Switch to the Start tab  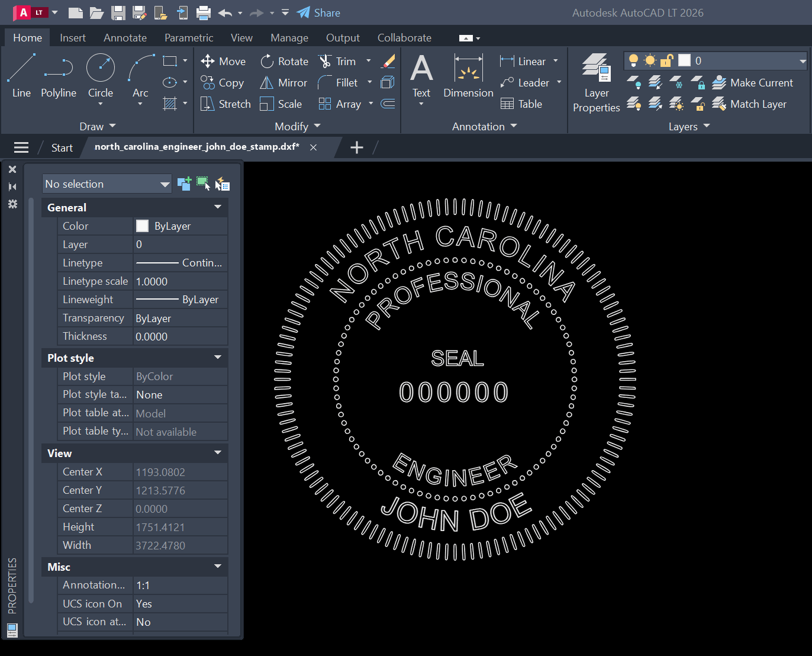62,148
